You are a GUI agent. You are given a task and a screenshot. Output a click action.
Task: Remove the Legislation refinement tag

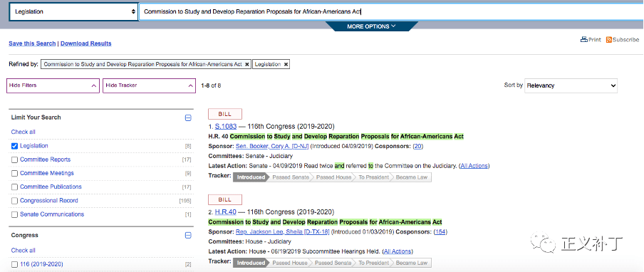tap(286, 64)
